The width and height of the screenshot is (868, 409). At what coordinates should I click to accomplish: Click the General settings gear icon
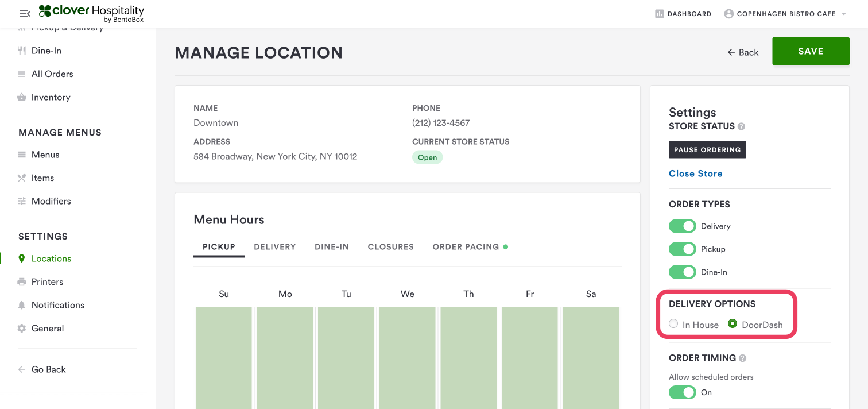pos(22,329)
